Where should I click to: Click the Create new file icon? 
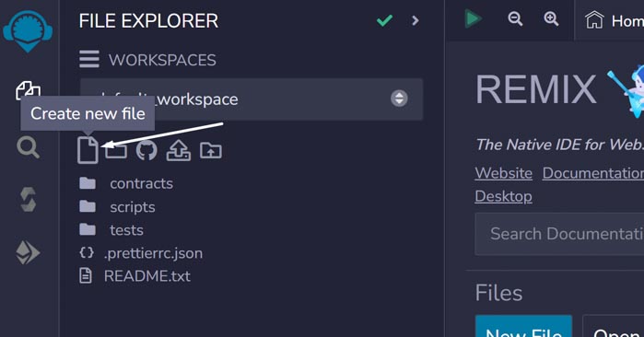[x=88, y=150]
